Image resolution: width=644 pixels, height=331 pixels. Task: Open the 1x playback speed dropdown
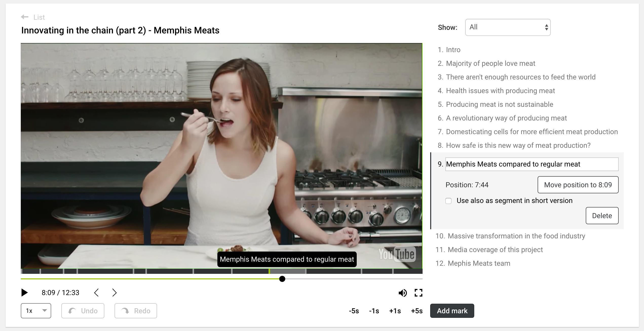coord(36,311)
